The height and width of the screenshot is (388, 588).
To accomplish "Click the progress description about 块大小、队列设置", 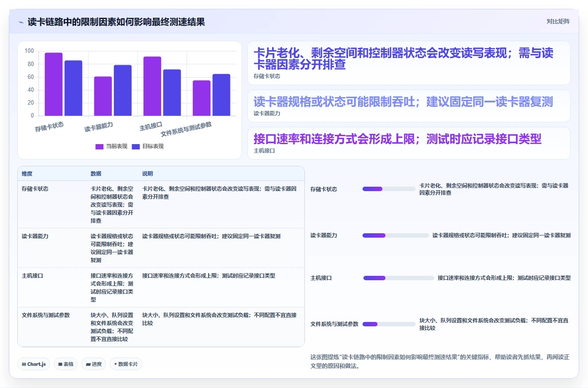I will point(494,324).
